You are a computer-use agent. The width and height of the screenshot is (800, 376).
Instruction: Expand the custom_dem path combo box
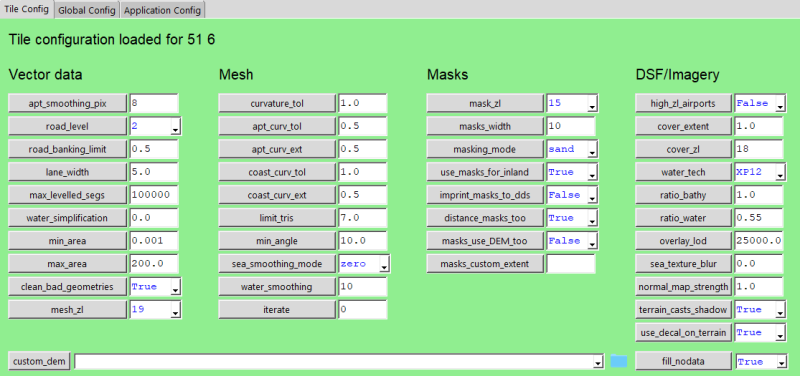(x=597, y=362)
